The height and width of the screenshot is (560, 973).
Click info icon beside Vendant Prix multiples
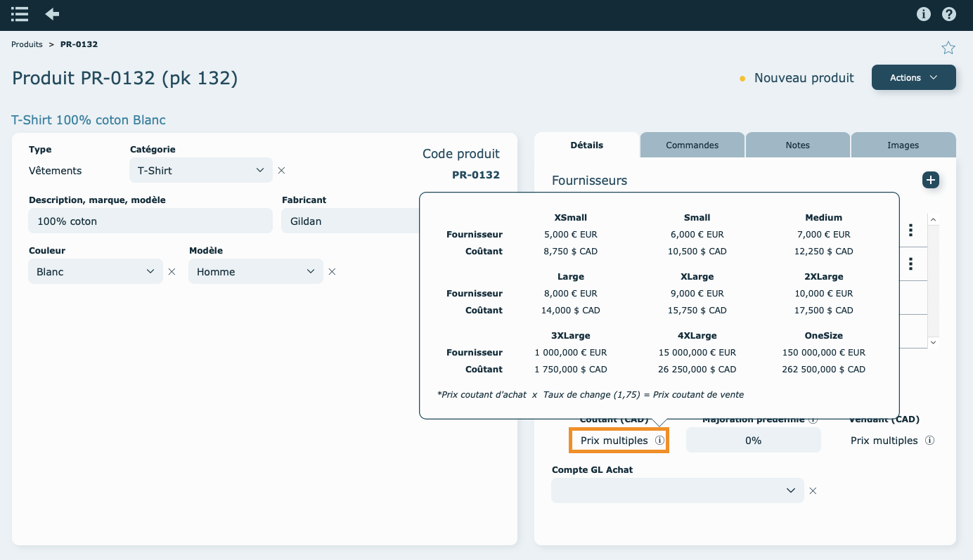929,441
